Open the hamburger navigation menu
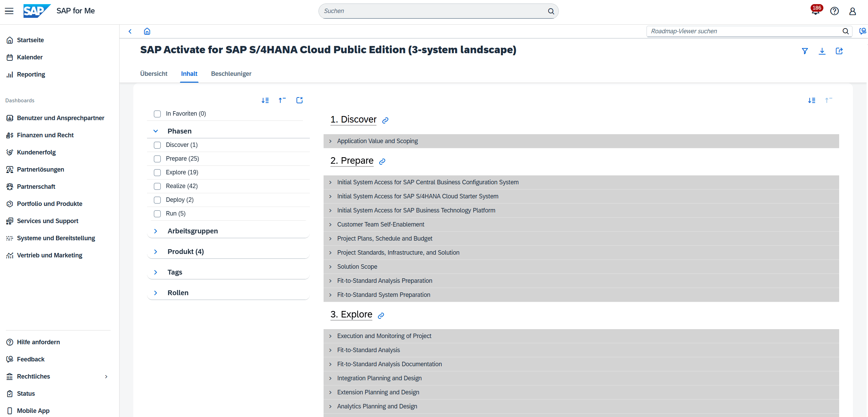This screenshot has height=417, width=868. pyautogui.click(x=9, y=11)
